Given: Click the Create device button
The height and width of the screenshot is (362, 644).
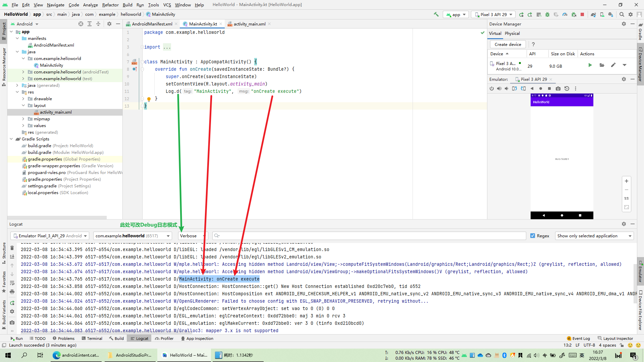Looking at the screenshot, I should [x=508, y=44].
